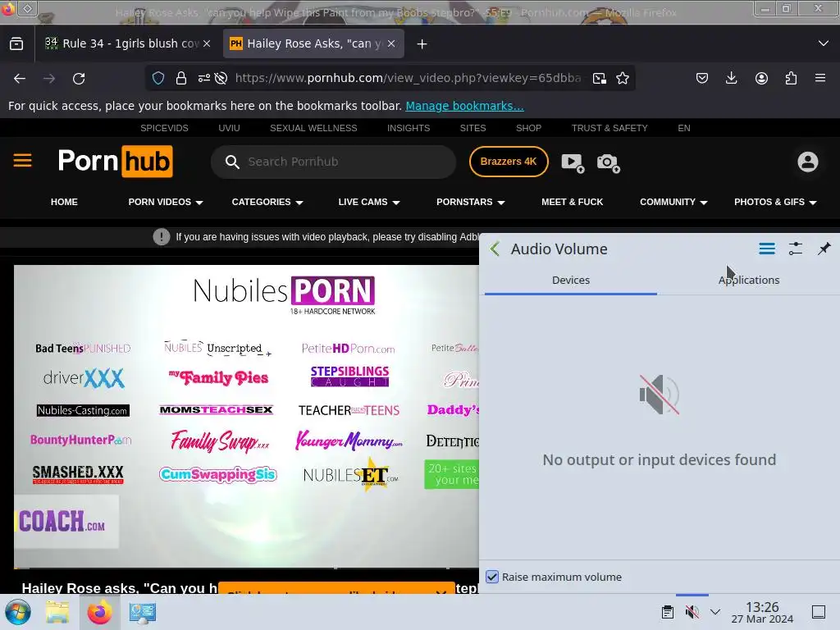Open the Firefox downloads panel

[731, 78]
